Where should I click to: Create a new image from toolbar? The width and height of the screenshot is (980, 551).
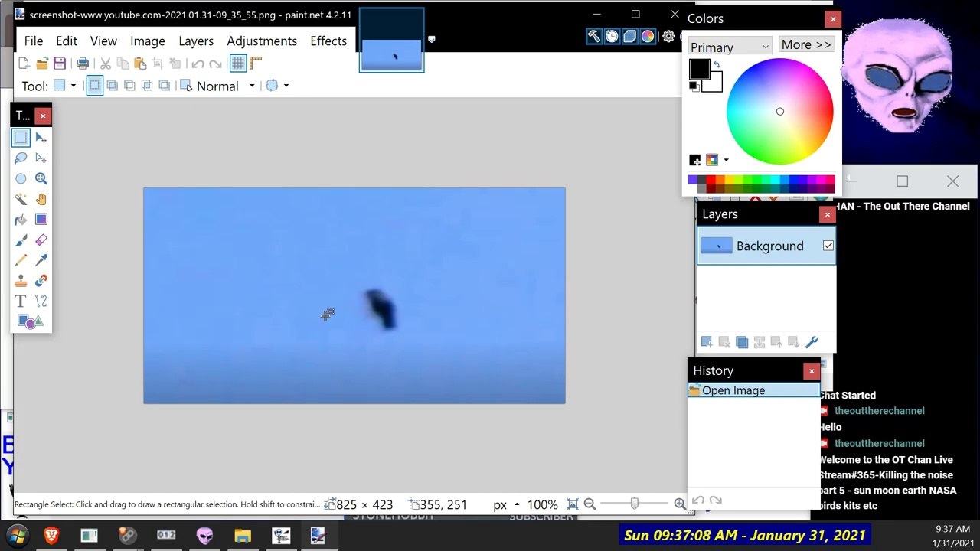[x=24, y=64]
